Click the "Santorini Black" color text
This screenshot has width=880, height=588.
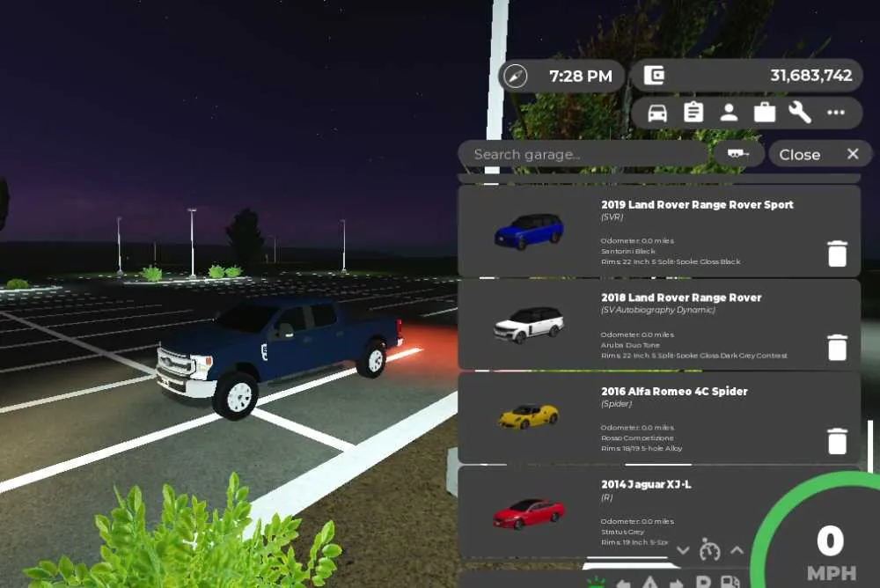pos(628,251)
